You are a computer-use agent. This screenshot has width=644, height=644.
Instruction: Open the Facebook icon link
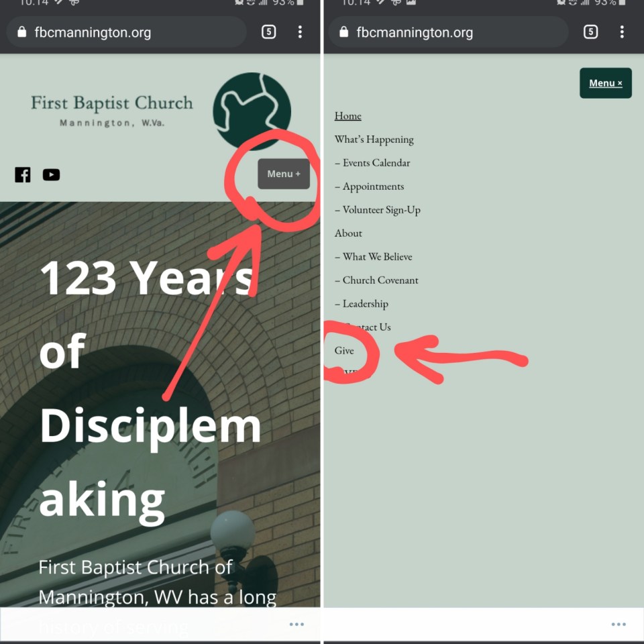[x=23, y=175]
